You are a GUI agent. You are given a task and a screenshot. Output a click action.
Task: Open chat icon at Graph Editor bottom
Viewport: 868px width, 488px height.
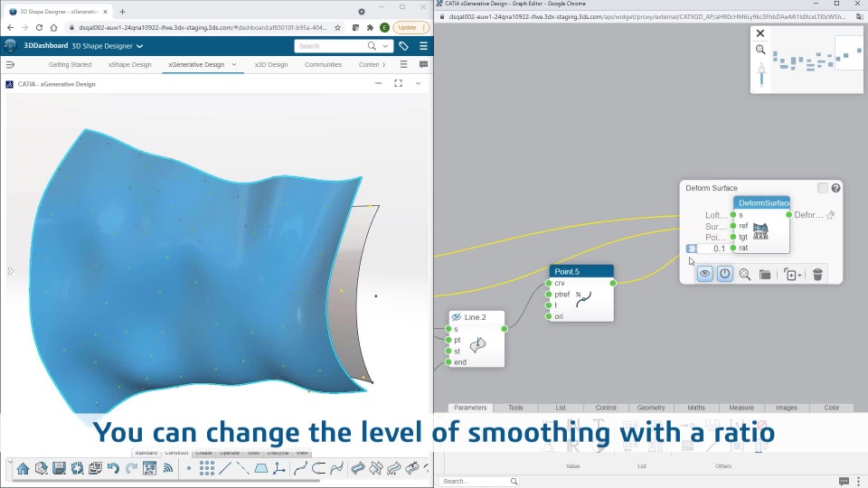[x=844, y=481]
